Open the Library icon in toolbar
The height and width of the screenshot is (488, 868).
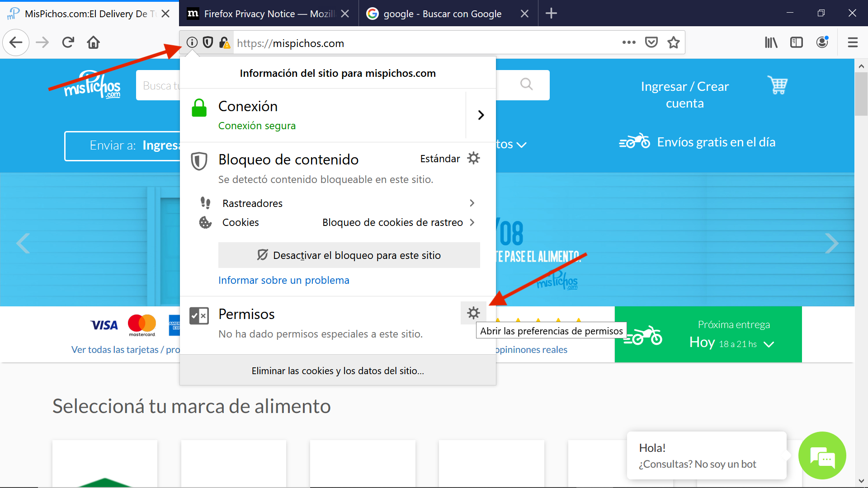[x=771, y=42]
